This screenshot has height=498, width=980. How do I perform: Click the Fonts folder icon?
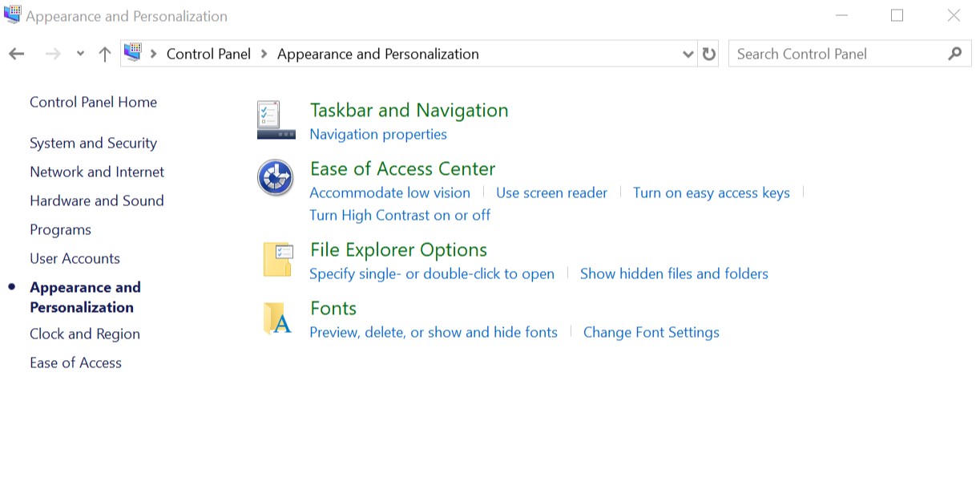[x=277, y=318]
